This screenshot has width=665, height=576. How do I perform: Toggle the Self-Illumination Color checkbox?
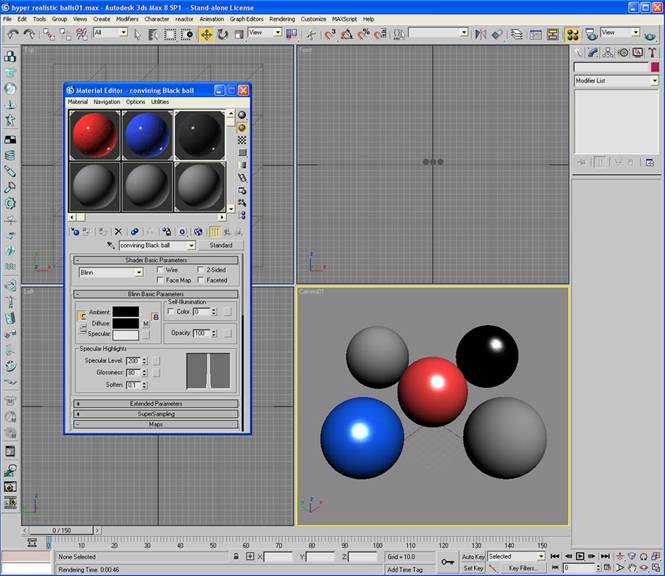pos(171,311)
